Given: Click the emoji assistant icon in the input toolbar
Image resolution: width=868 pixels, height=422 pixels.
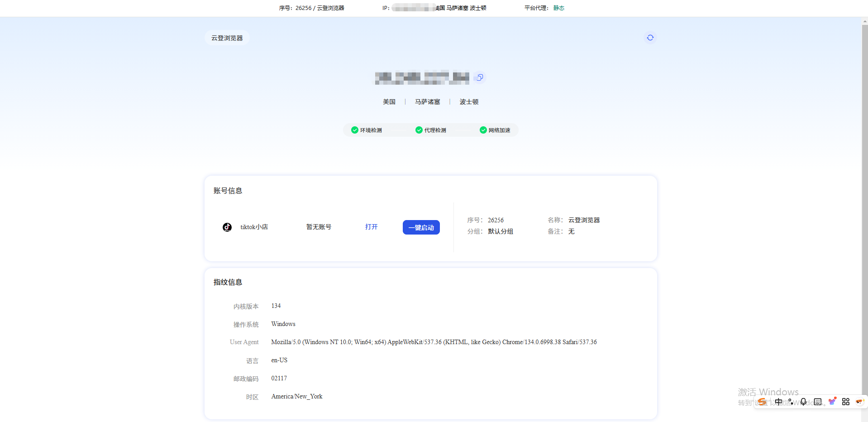Looking at the screenshot, I should pos(860,402).
